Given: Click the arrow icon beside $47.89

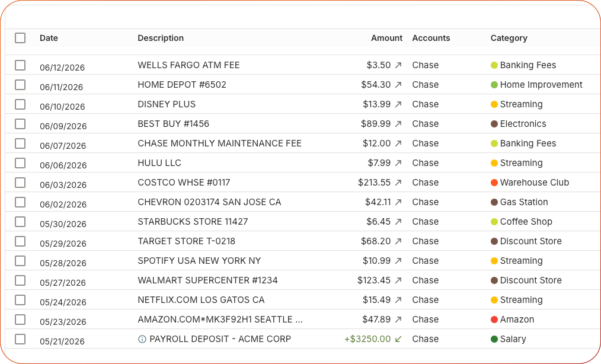Looking at the screenshot, I should pyautogui.click(x=398, y=320).
